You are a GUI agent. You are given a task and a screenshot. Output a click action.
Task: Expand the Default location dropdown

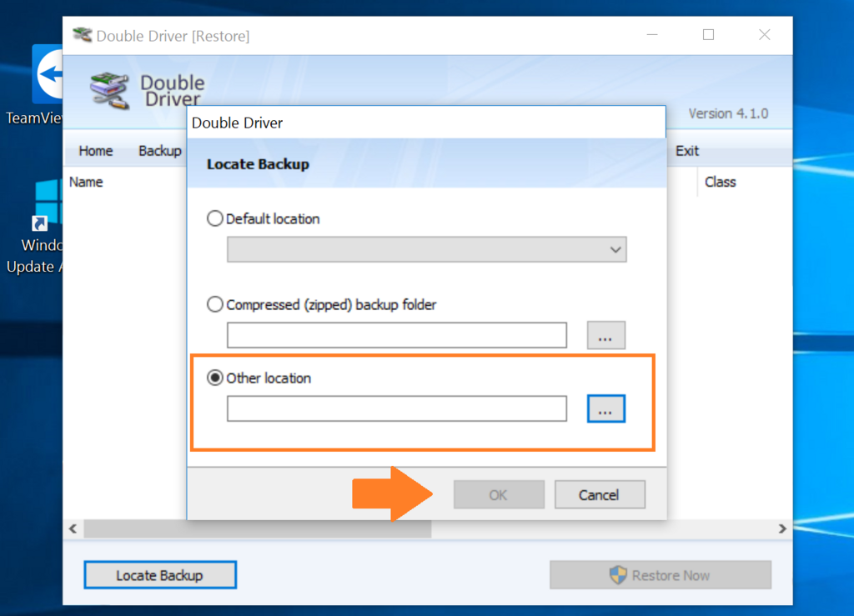[x=615, y=249]
